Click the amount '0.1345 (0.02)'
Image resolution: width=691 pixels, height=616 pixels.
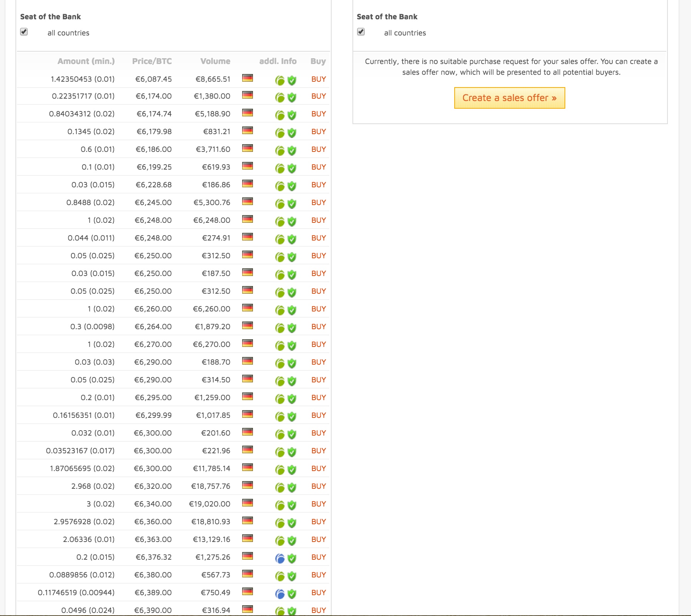(91, 131)
